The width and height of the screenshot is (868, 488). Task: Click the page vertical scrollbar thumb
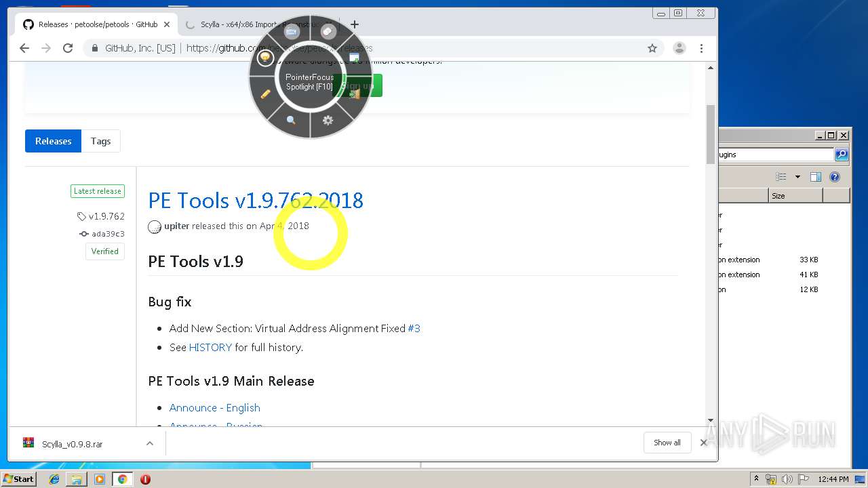[x=711, y=134]
